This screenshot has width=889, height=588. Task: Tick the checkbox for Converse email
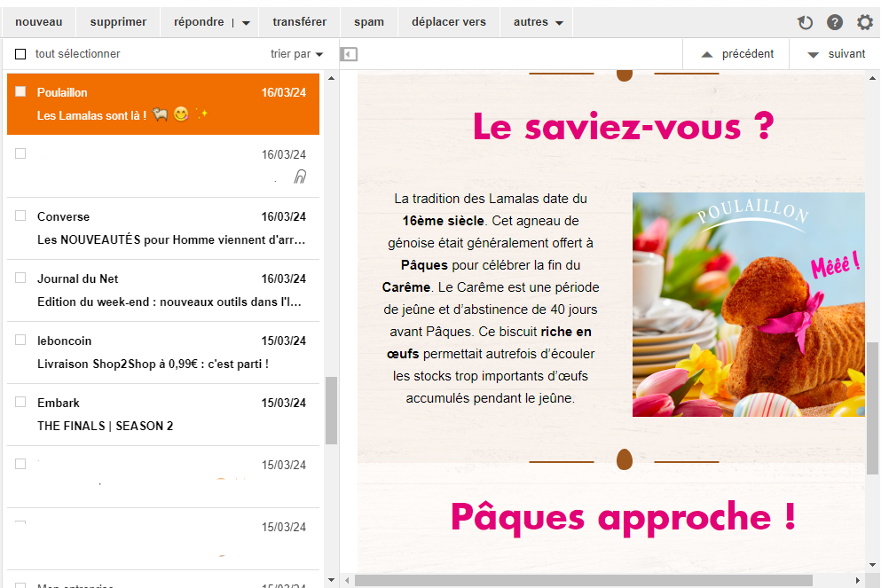[x=20, y=216]
